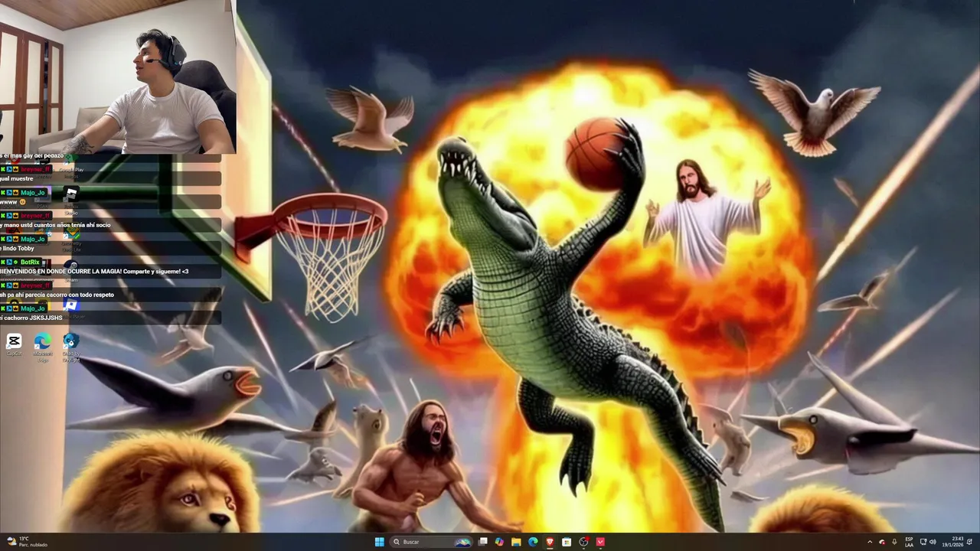Viewport: 980px width, 551px height.
Task: Open the Windows Start menu
Action: [x=379, y=542]
